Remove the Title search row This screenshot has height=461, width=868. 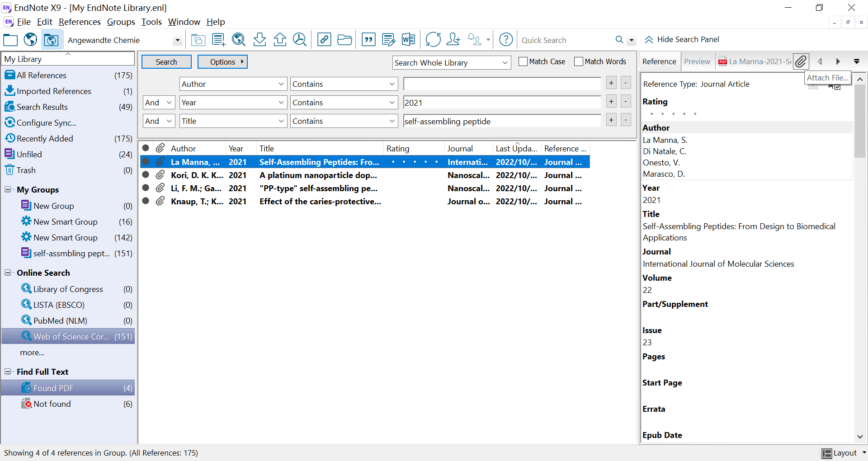coord(626,120)
